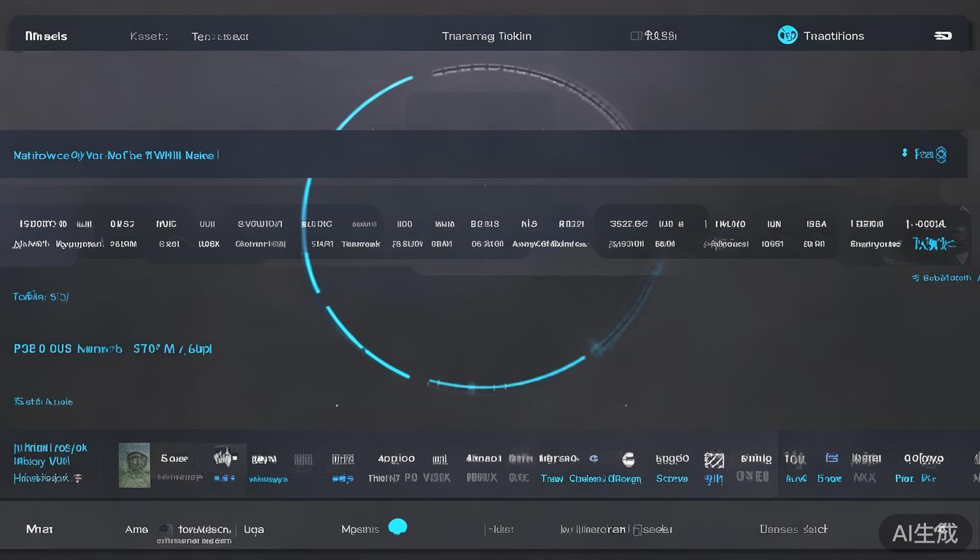Select the Tnararrag Tiokiin tab
The width and height of the screenshot is (980, 560).
[486, 36]
